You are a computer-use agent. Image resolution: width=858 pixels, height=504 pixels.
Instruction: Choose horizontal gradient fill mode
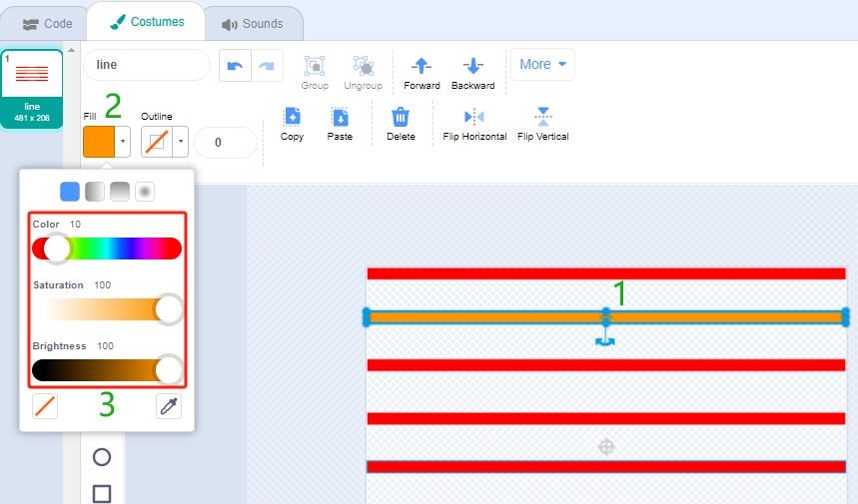coord(95,192)
